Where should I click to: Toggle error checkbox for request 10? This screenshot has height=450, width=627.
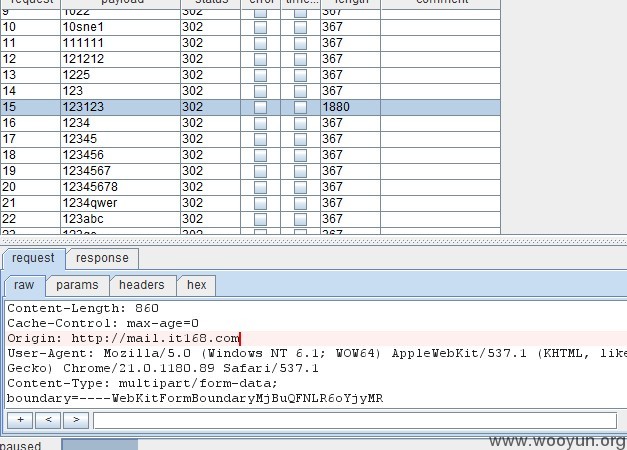point(260,27)
